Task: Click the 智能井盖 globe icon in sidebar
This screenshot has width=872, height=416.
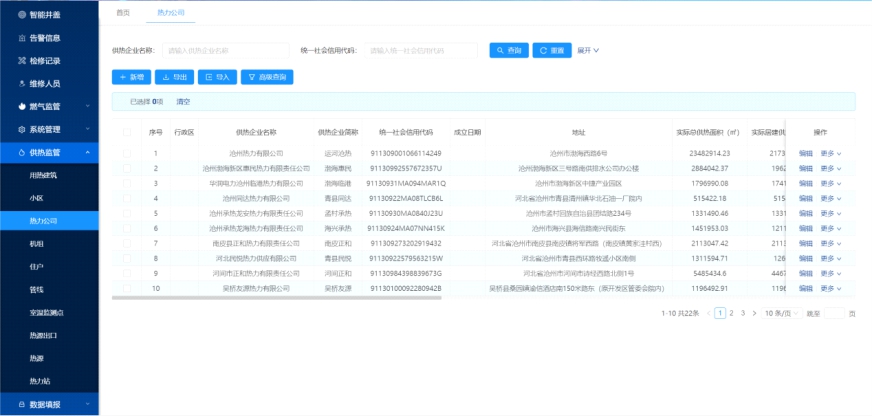Action: point(22,15)
